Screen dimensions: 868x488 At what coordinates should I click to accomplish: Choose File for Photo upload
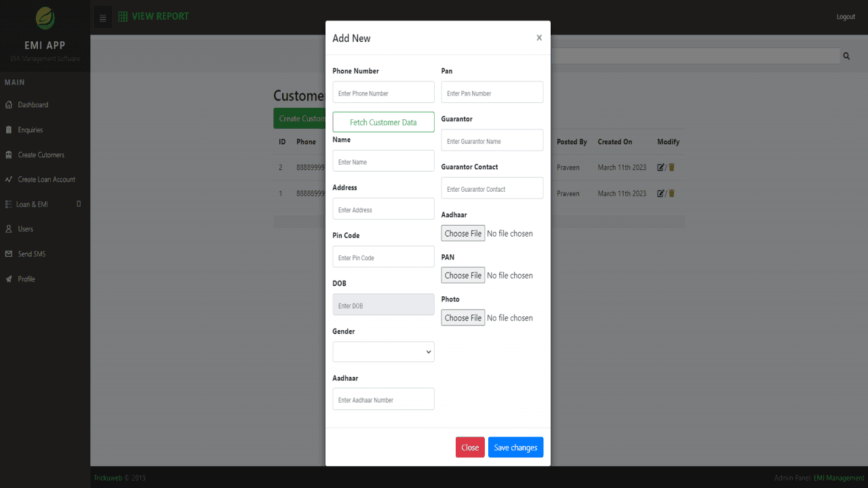pos(463,318)
